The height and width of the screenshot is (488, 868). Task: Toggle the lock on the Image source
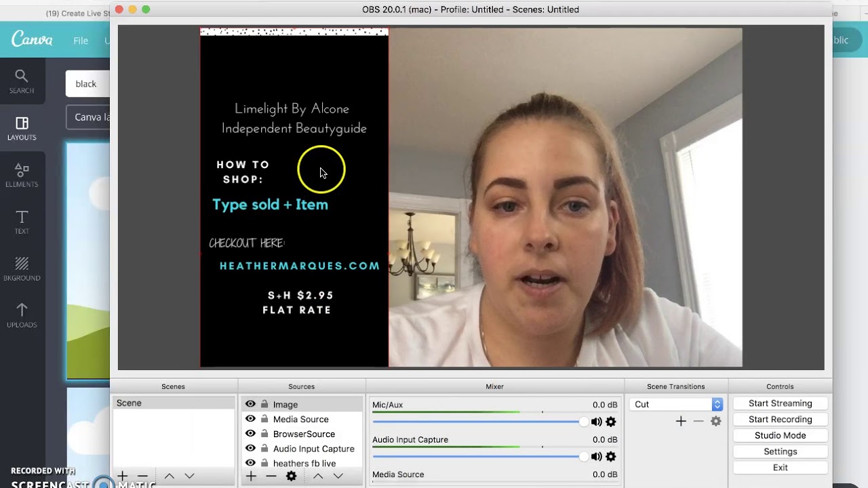pos(264,404)
